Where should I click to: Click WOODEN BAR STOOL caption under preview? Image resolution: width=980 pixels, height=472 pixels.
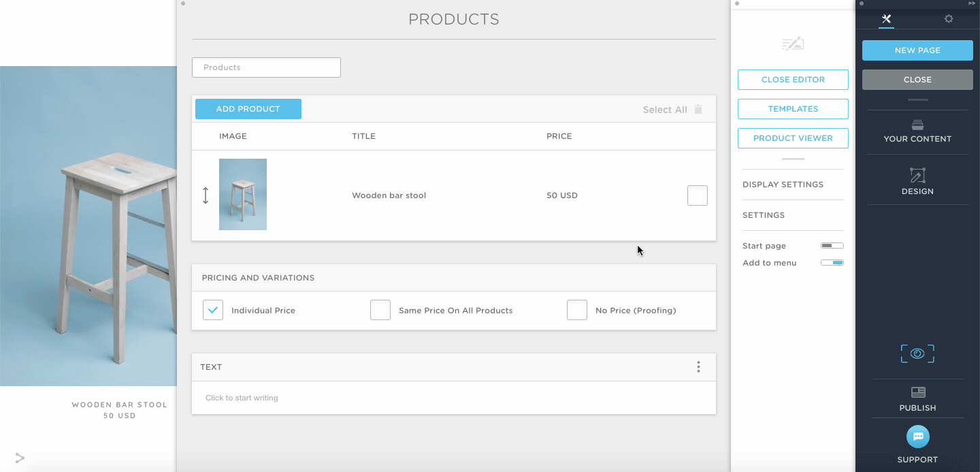point(120,405)
